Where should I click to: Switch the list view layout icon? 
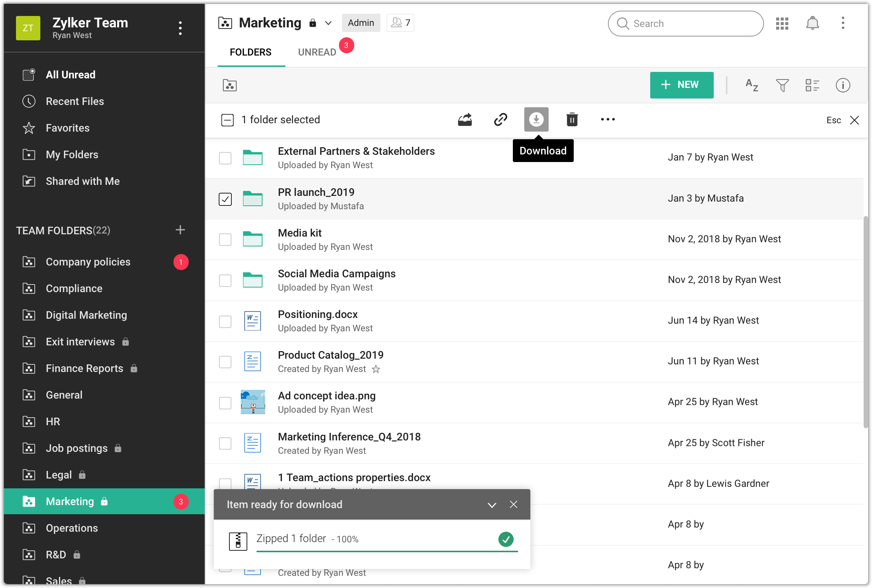pos(812,85)
